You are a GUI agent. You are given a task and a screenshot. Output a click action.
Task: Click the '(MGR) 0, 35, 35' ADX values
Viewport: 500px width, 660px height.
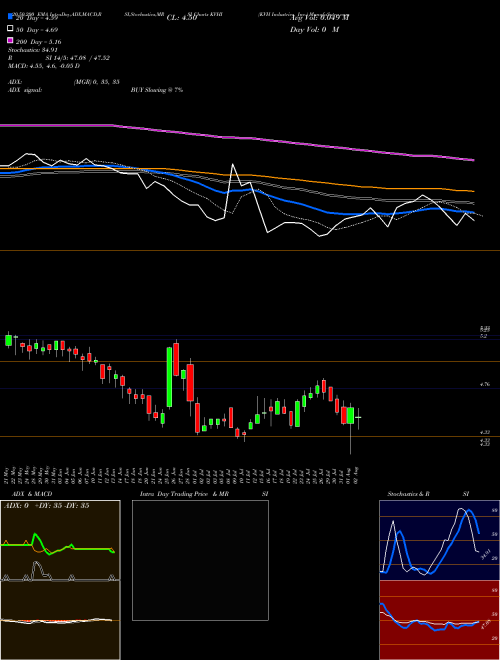pyautogui.click(x=96, y=82)
